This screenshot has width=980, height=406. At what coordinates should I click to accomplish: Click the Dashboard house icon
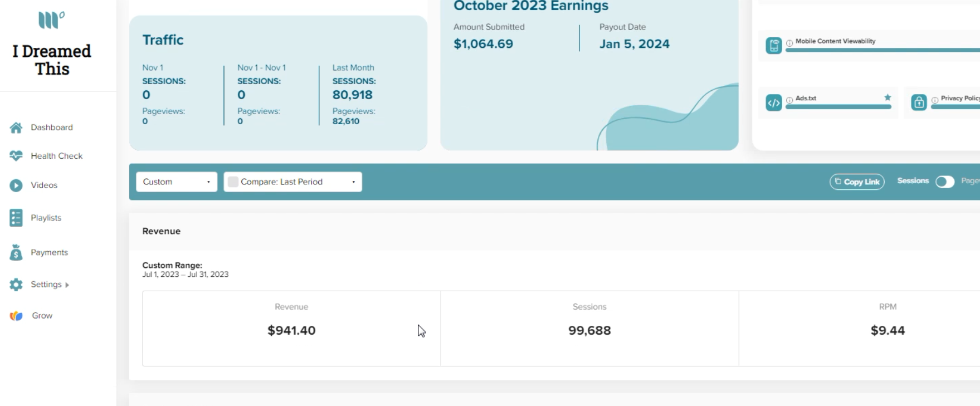(x=16, y=128)
